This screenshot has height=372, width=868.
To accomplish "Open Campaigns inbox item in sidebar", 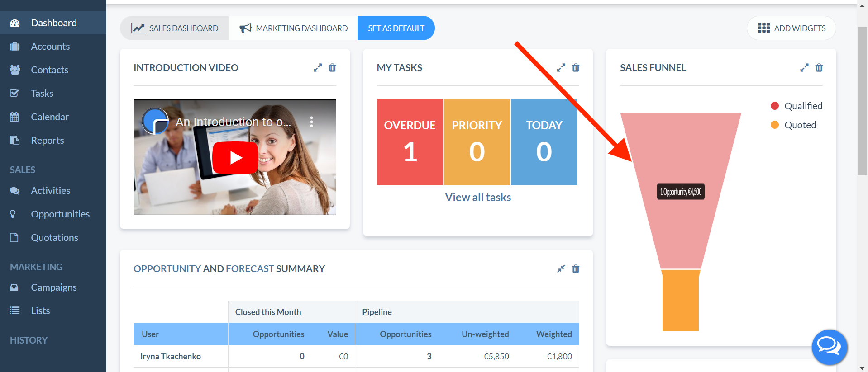I will (x=53, y=287).
